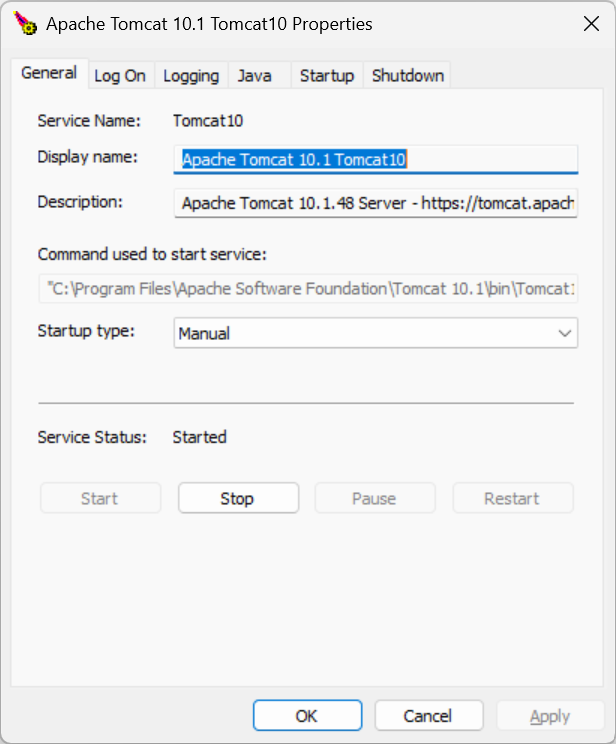Viewport: 616px width, 744px height.
Task: Click the Restart service button
Action: pos(512,498)
